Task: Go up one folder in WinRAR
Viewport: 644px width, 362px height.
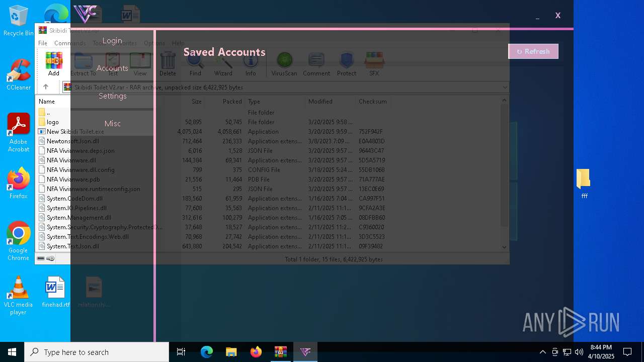Action: pyautogui.click(x=45, y=87)
